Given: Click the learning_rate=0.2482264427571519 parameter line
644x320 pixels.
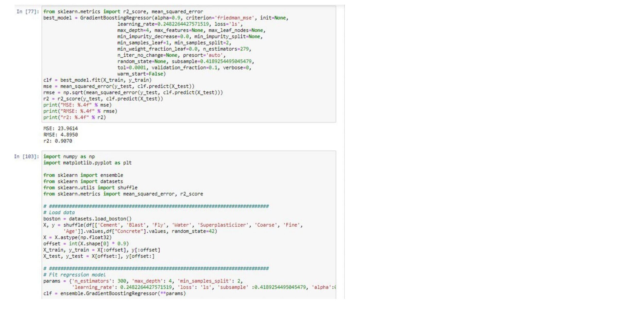Looking at the screenshot, I should click(x=180, y=24).
